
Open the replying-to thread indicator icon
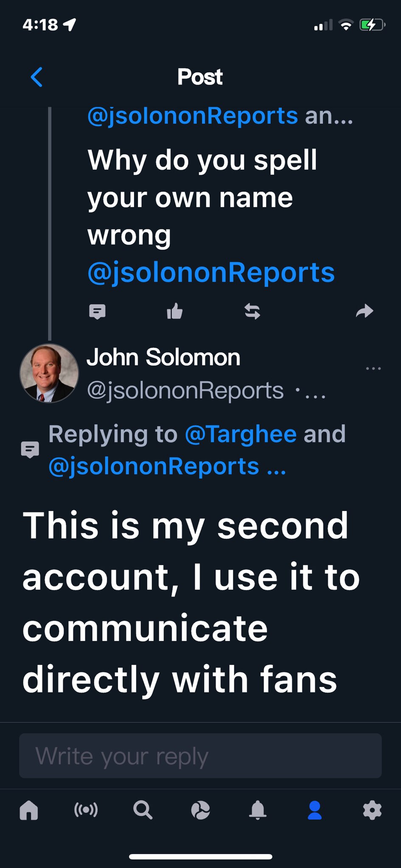(x=30, y=449)
